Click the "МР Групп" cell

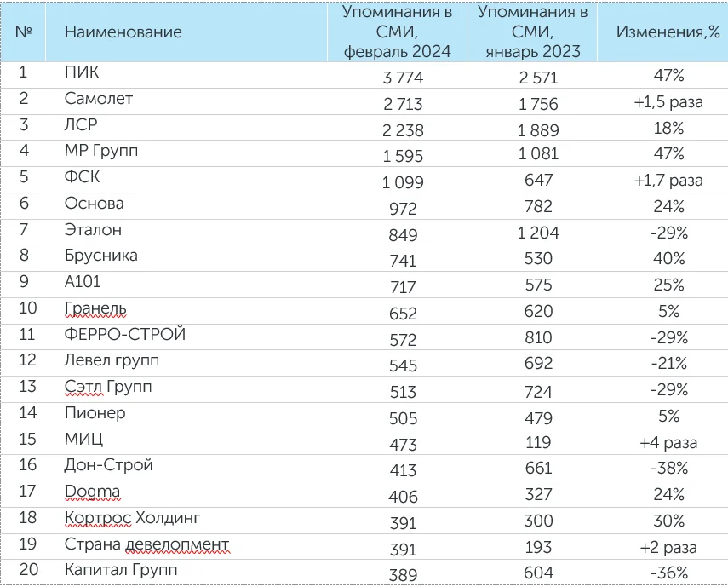click(101, 152)
